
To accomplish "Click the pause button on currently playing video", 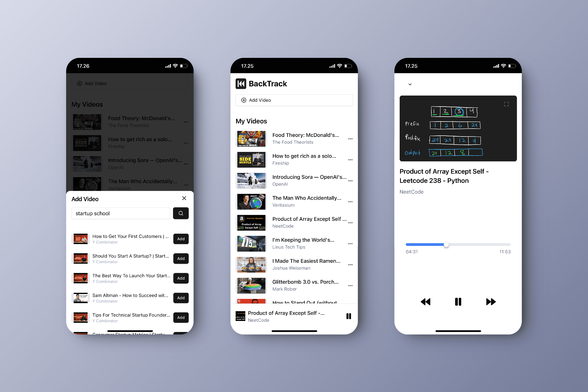I will click(458, 301).
